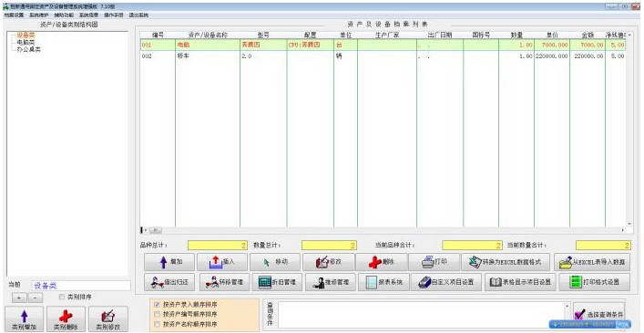Viewport: 644px width, 333px height.
Task: Click the 型号 column header
Action: [263, 35]
